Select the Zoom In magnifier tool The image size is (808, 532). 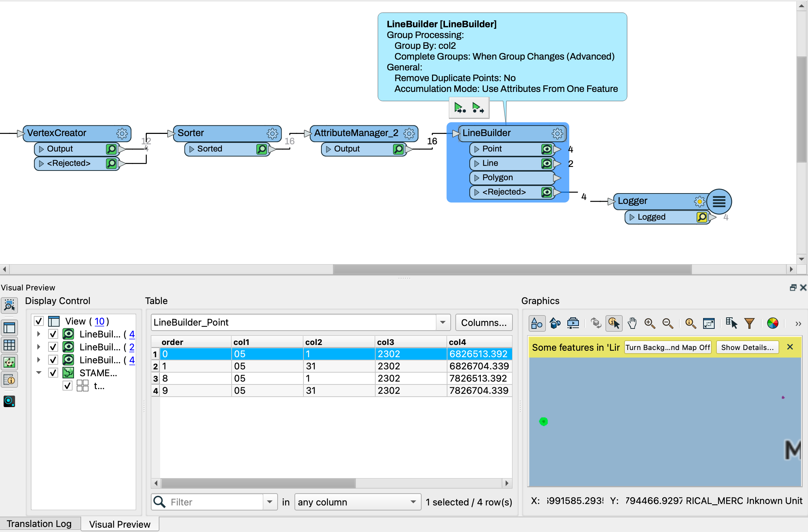pos(650,323)
